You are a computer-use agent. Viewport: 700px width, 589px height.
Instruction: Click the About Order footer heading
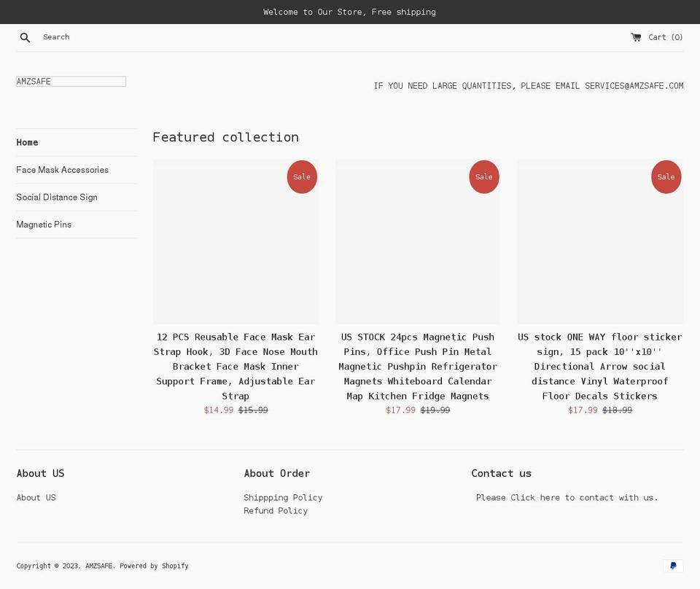tap(277, 473)
